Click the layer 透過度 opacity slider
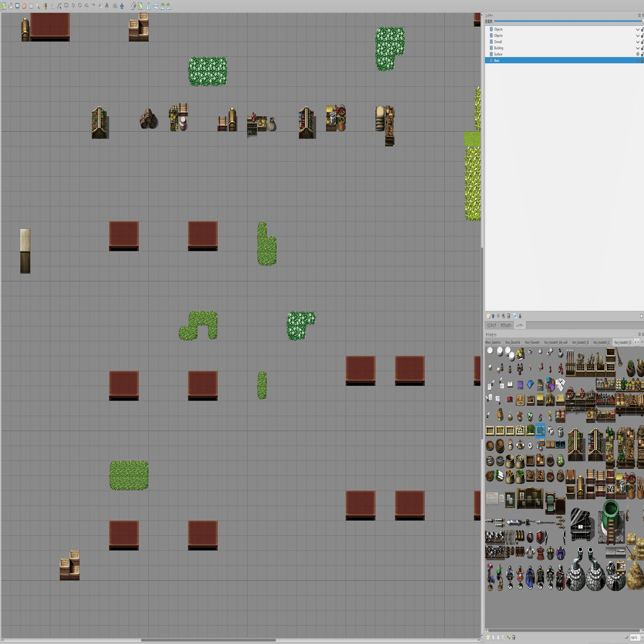 click(567, 21)
